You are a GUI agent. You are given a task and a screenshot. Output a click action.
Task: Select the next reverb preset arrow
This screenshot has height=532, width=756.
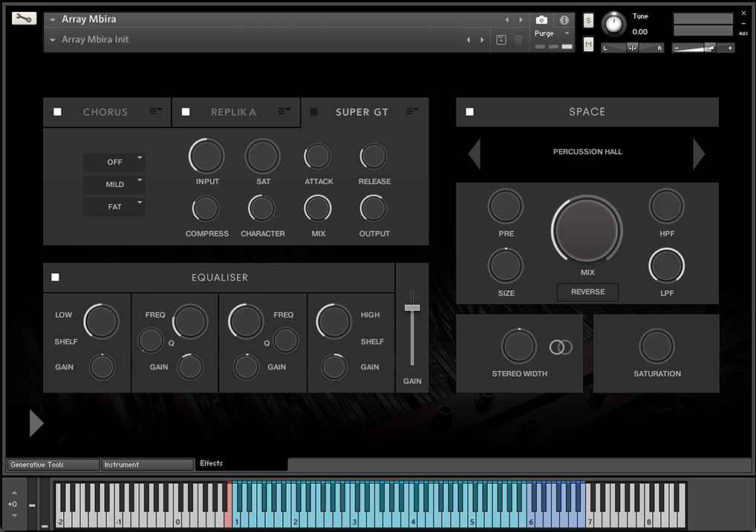[698, 154]
